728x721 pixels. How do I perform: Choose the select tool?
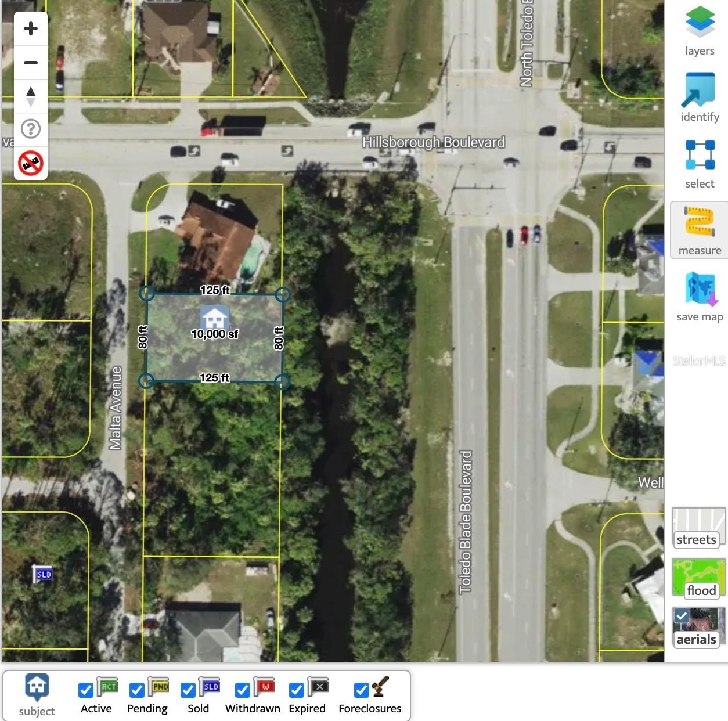[700, 164]
